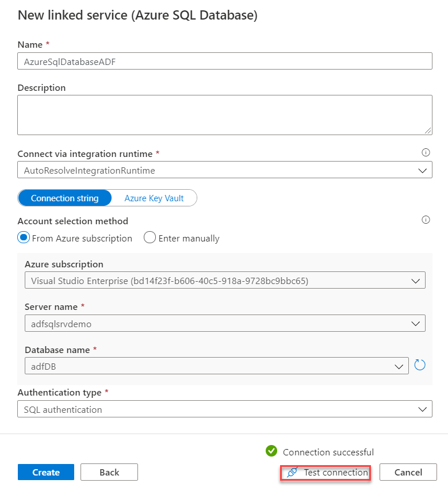Expand the Azure subscription dropdown

[x=225, y=281]
